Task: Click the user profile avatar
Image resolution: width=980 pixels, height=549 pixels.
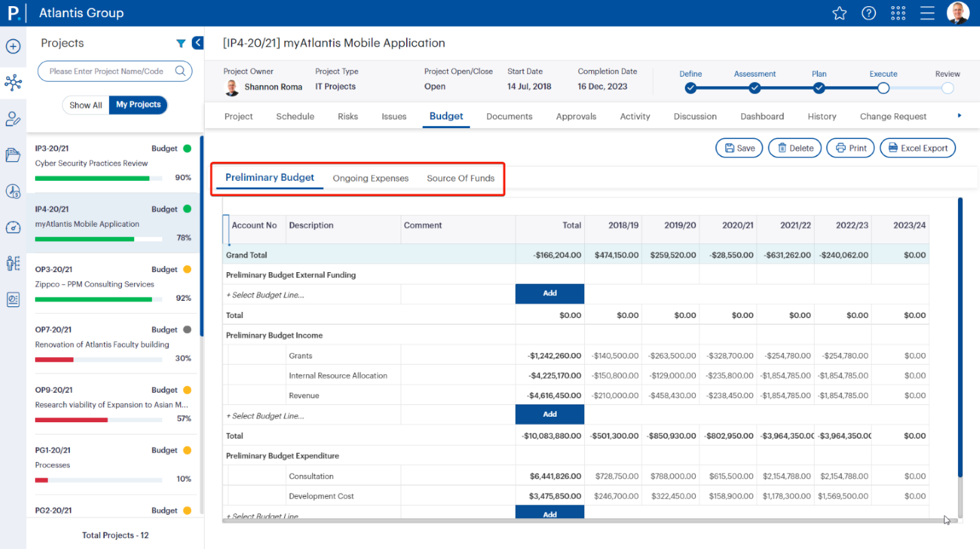Action: tap(958, 13)
